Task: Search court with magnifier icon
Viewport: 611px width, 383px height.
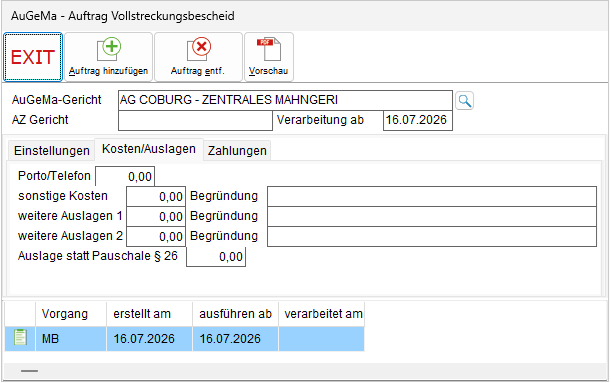Action: click(464, 101)
